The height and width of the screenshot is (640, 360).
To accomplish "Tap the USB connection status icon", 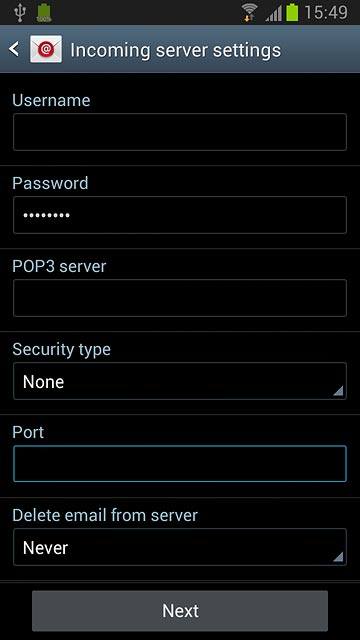I will click(19, 13).
